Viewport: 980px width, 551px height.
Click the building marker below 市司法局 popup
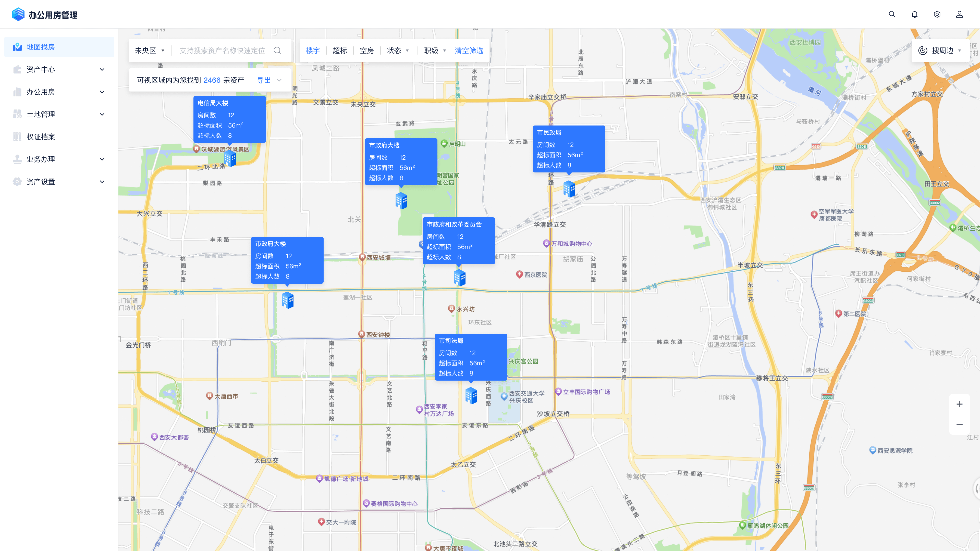[x=471, y=395]
